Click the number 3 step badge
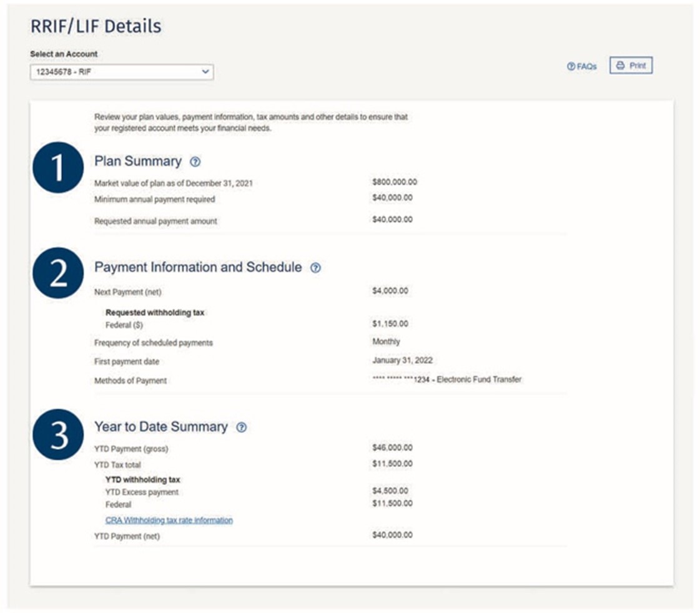 58,434
